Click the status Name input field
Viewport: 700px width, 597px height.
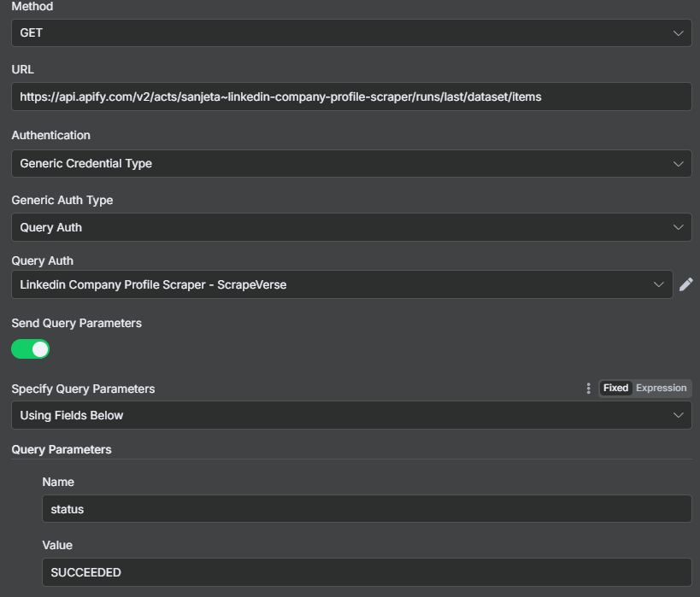367,509
